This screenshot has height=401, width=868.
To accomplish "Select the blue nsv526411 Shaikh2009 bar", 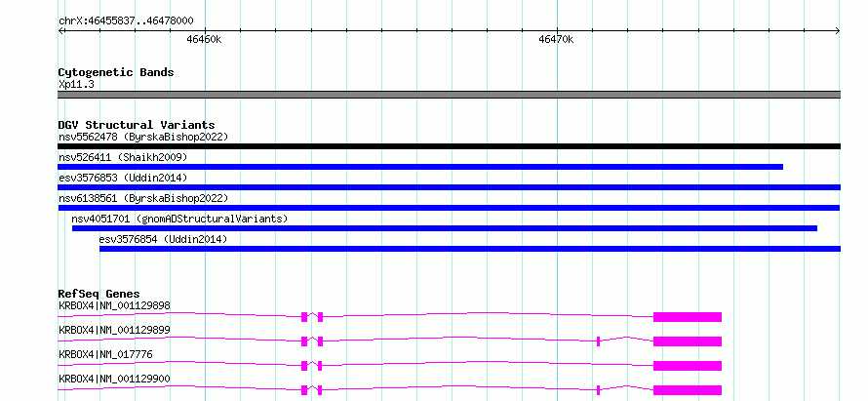I will click(420, 167).
